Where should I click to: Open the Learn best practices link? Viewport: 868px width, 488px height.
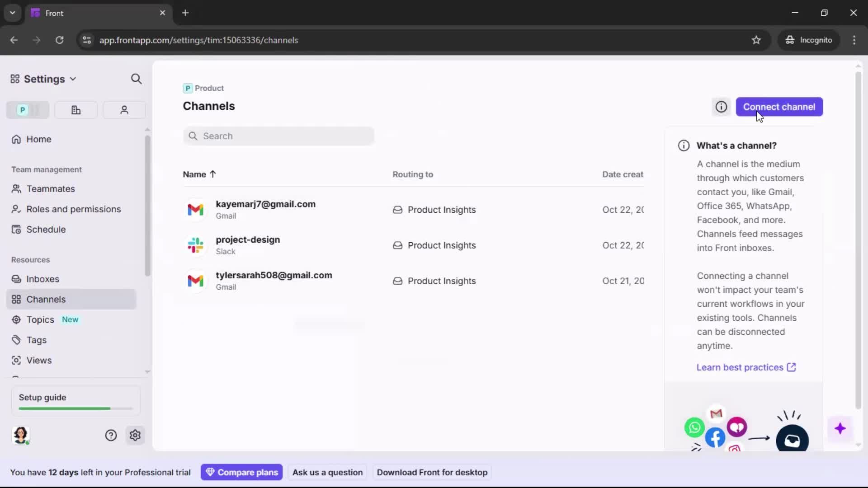point(740,367)
